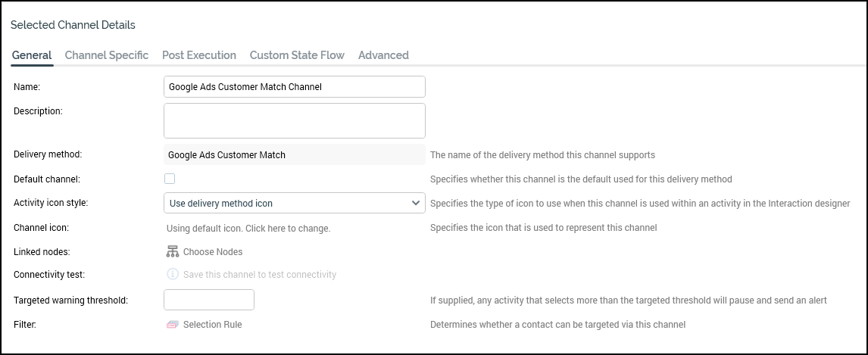Screen dimensions: 868x355
Task: Click the default channel icon change link
Action: [248, 228]
